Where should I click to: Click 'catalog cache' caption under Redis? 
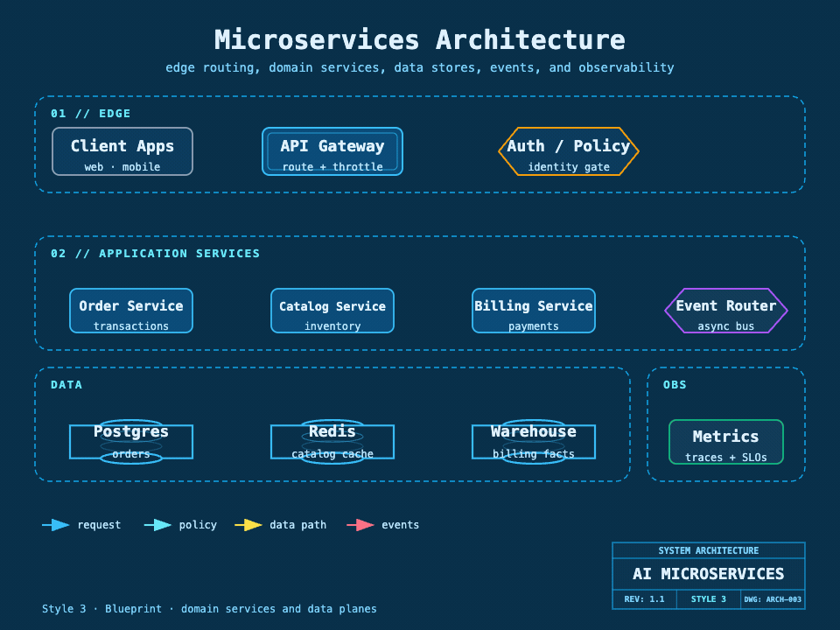point(332,454)
